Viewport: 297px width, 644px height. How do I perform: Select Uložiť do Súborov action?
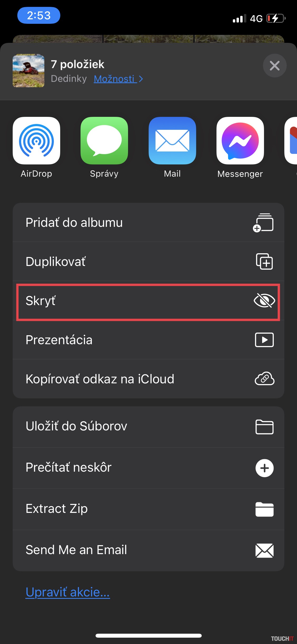[x=77, y=426]
